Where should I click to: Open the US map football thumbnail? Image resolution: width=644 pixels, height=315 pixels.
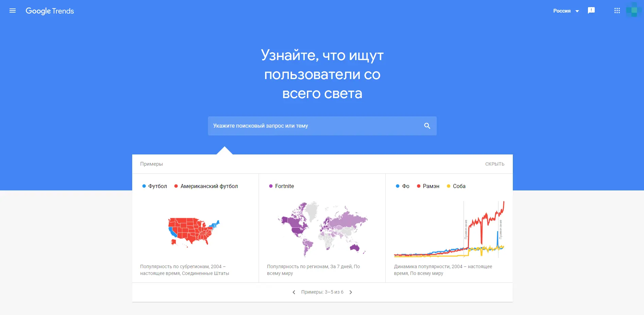point(194,231)
